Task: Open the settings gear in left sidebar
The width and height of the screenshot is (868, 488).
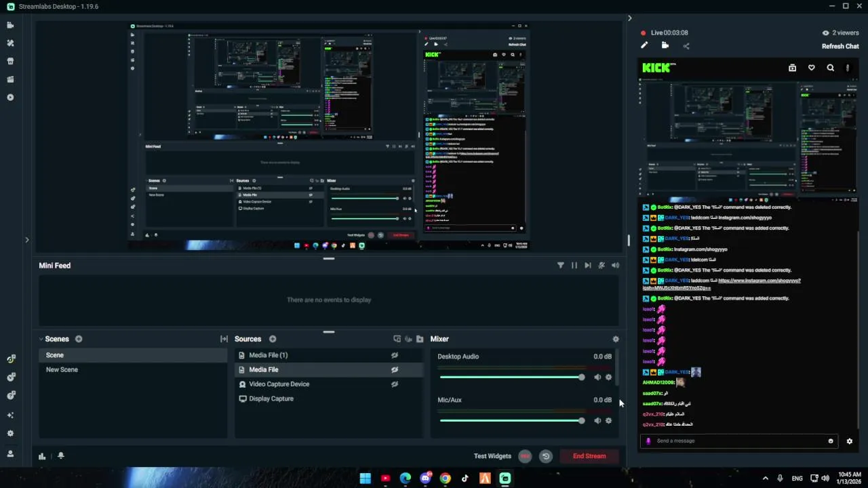Action: (x=10, y=433)
